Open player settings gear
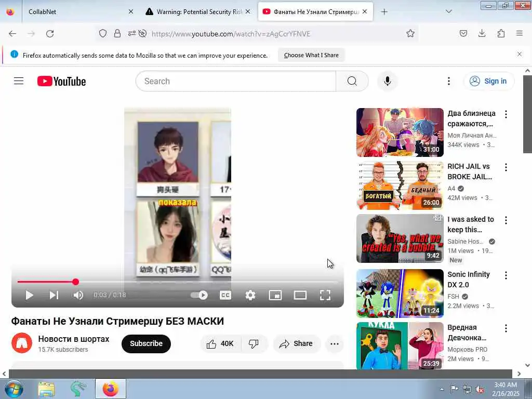This screenshot has width=532, height=399. (x=250, y=295)
